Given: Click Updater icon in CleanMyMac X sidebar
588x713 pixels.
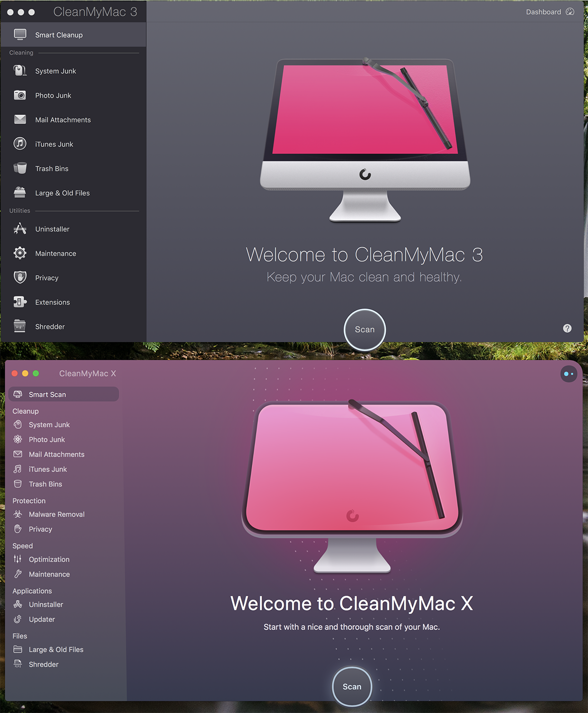Looking at the screenshot, I should 18,619.
